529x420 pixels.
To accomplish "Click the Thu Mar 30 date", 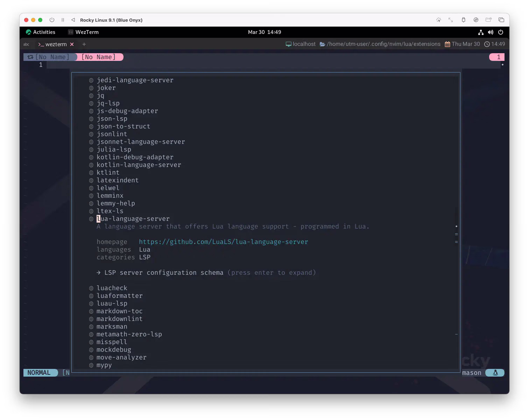I will pyautogui.click(x=462, y=44).
